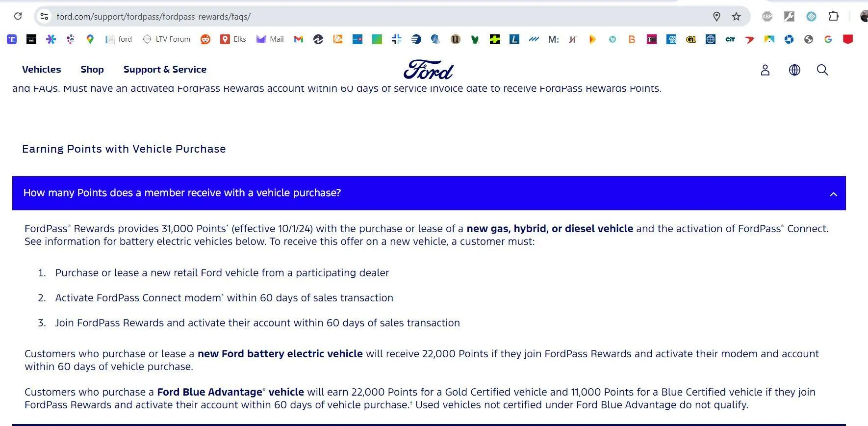Click the 'Earning Points with Vehicle Purchase' heading
The width and height of the screenshot is (868, 426).
[x=124, y=149]
